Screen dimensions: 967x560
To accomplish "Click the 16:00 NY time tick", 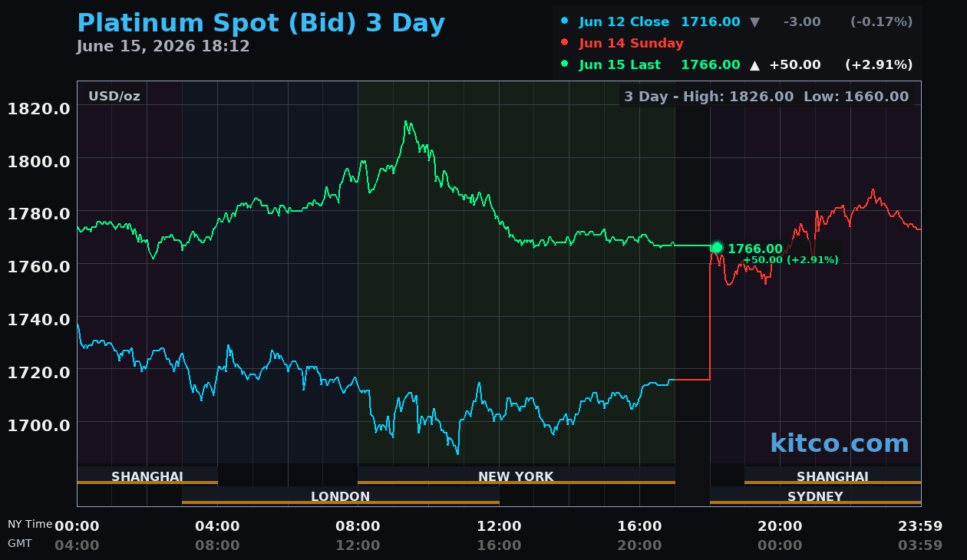I will click(639, 526).
